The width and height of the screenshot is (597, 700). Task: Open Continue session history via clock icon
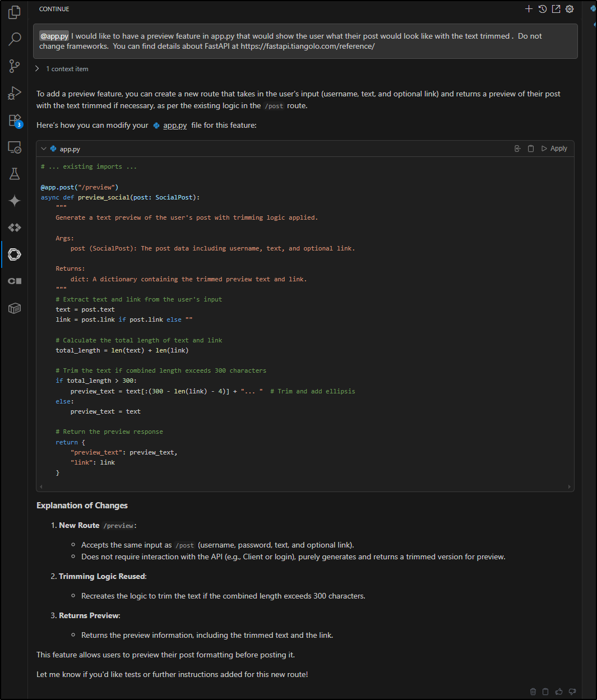(542, 9)
